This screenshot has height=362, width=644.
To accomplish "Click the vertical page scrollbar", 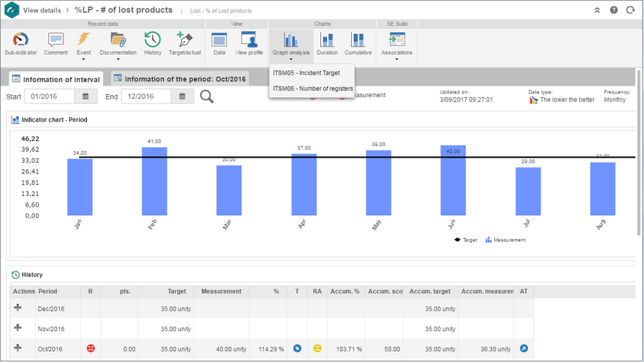I will tap(639, 152).
